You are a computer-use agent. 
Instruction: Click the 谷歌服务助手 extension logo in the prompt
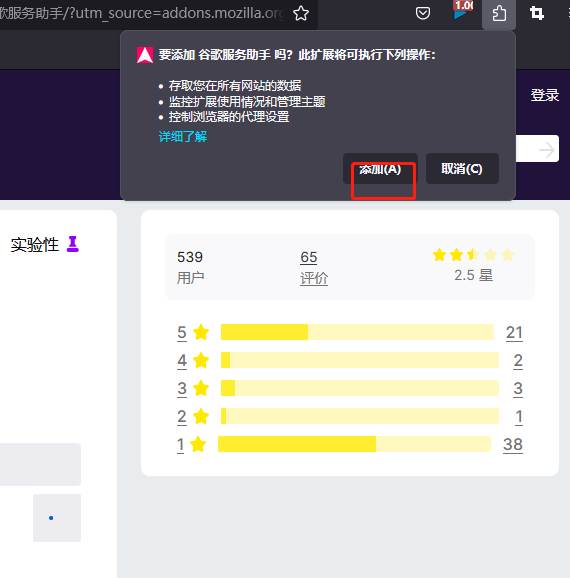point(145,55)
